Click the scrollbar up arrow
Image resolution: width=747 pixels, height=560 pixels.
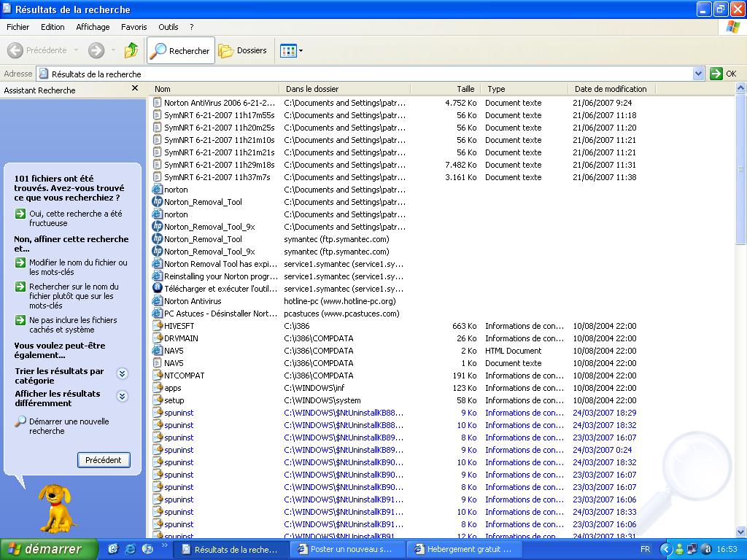741,88
